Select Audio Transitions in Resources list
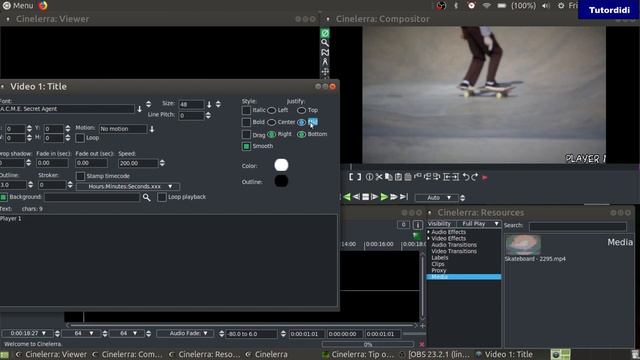 point(454,245)
